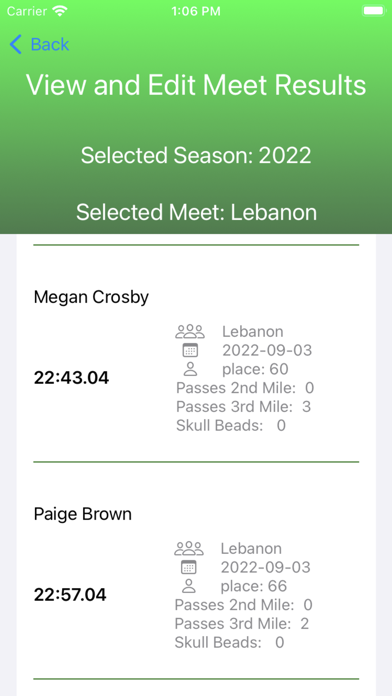Tap the Selected Meet: Lebanon label
Image resolution: width=392 pixels, height=696 pixels.
tap(196, 212)
